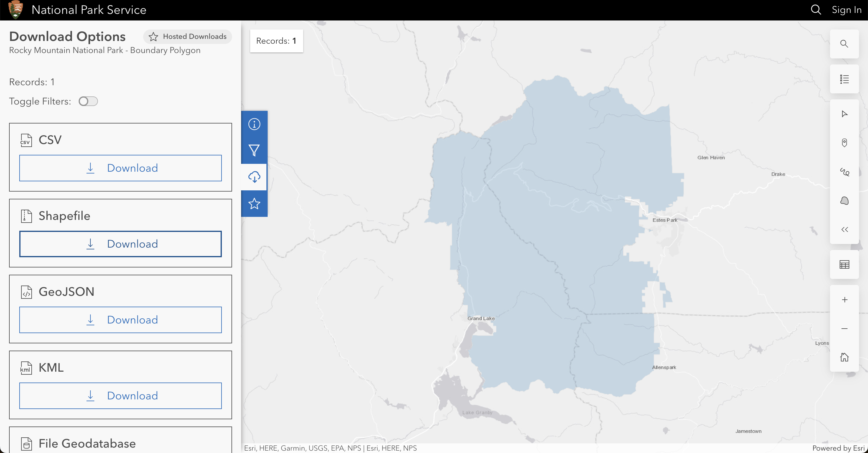The image size is (868, 453).
Task: Download the Shapefile format
Action: 120,244
